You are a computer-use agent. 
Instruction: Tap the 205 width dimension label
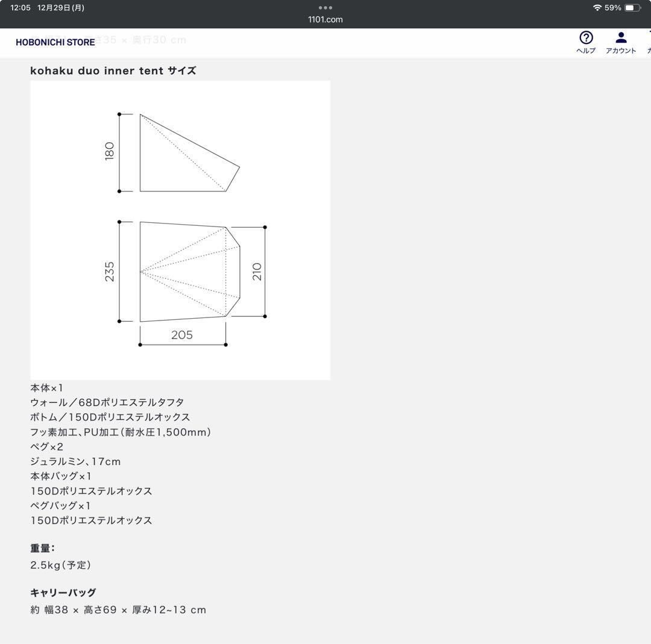point(182,335)
